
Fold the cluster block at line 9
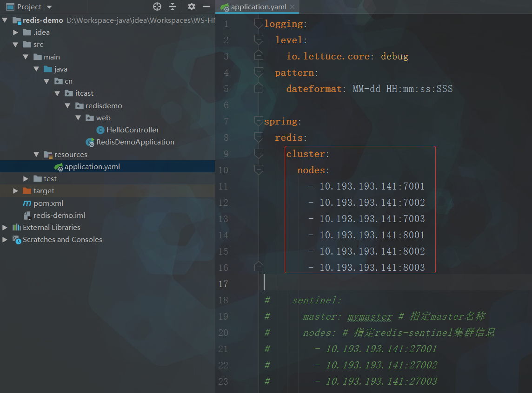pos(259,153)
